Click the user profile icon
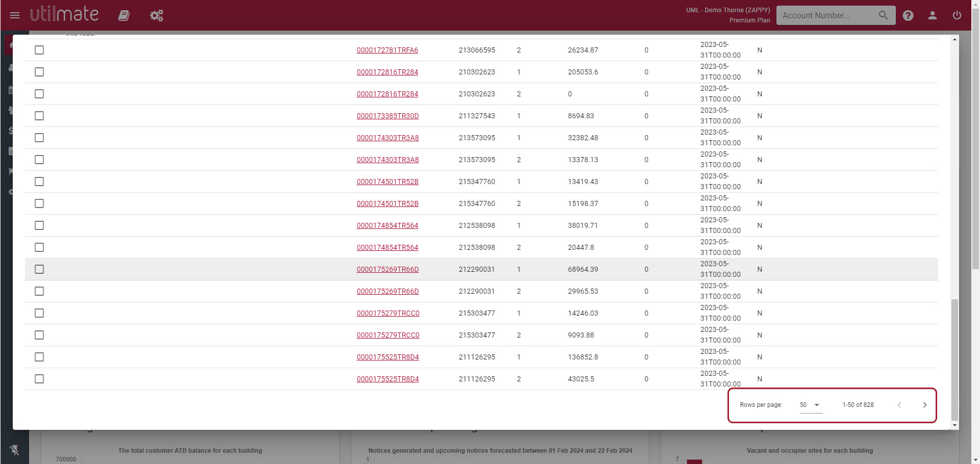980x464 pixels. click(932, 15)
